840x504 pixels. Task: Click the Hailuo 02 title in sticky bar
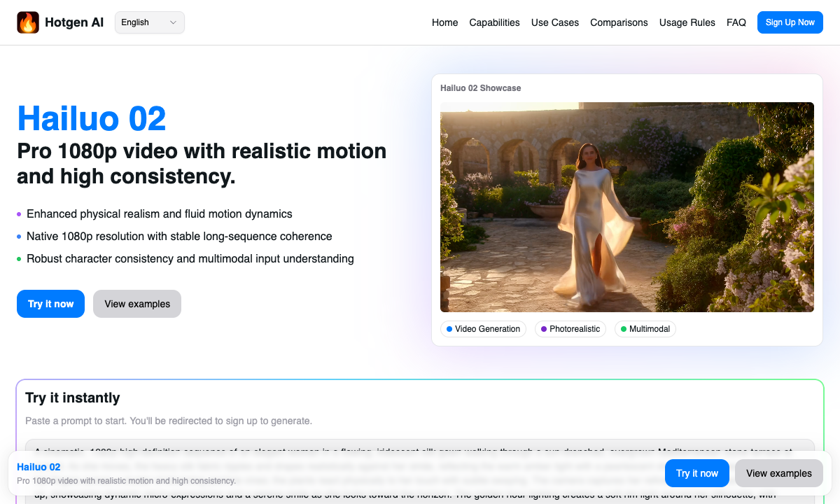point(38,467)
